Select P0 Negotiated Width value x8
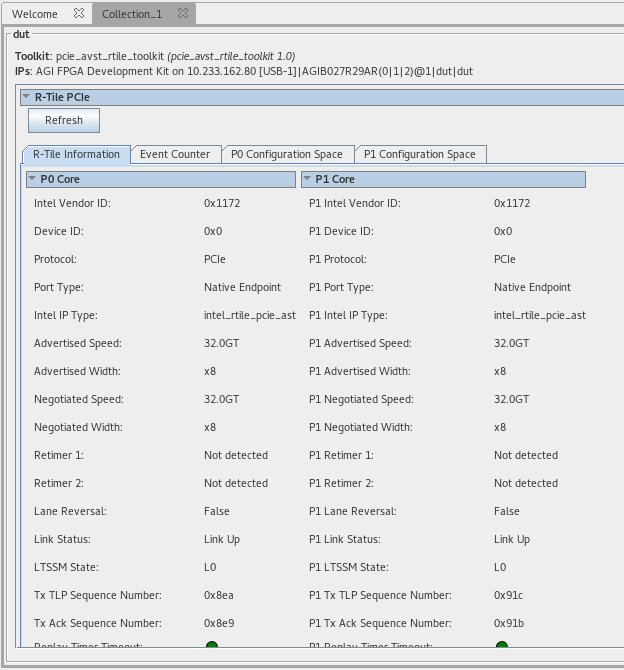This screenshot has width=624, height=670. click(210, 427)
